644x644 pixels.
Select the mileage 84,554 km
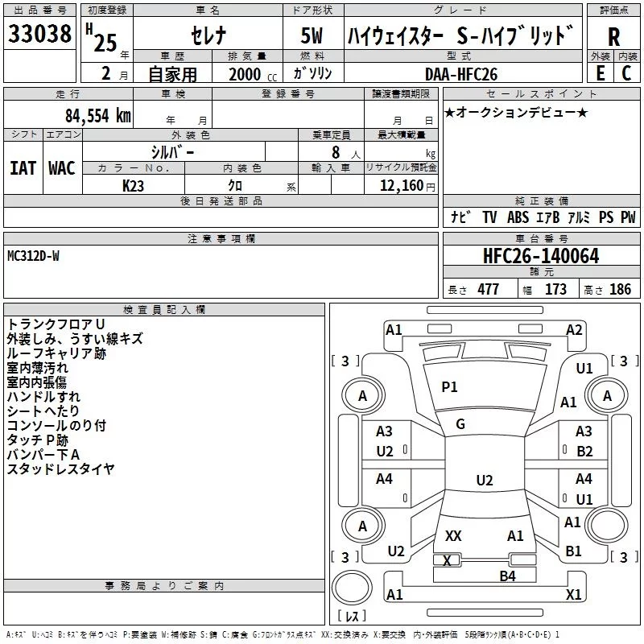(x=97, y=116)
